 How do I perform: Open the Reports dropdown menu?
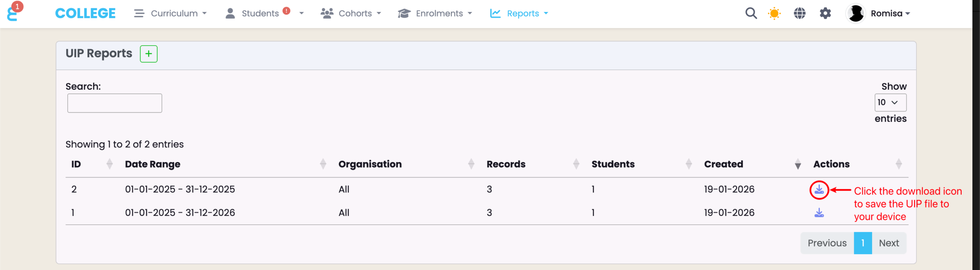519,13
